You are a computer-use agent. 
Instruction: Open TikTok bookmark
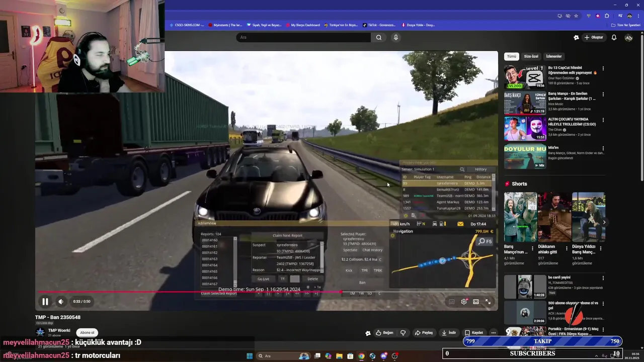coord(379,25)
